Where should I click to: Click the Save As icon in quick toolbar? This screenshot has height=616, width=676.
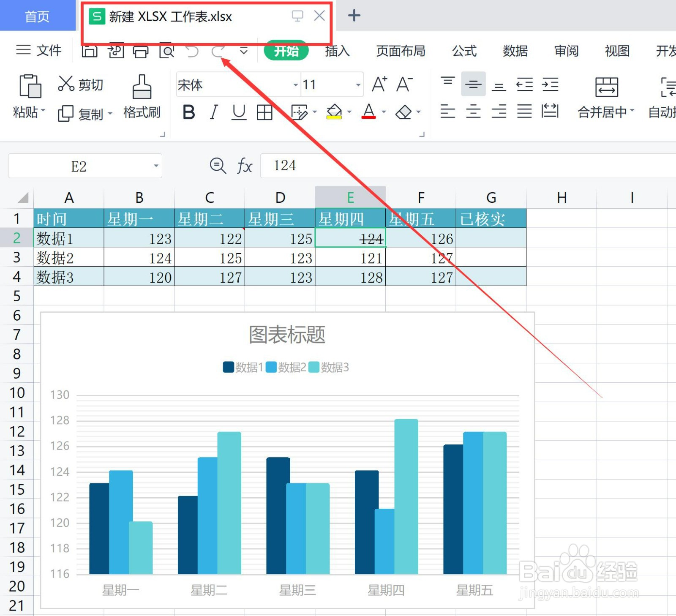click(x=115, y=51)
